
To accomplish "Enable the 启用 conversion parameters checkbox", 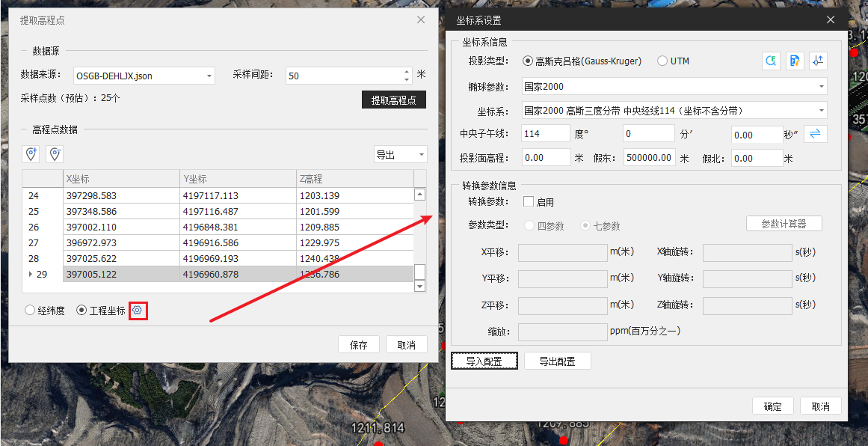I will pyautogui.click(x=529, y=202).
